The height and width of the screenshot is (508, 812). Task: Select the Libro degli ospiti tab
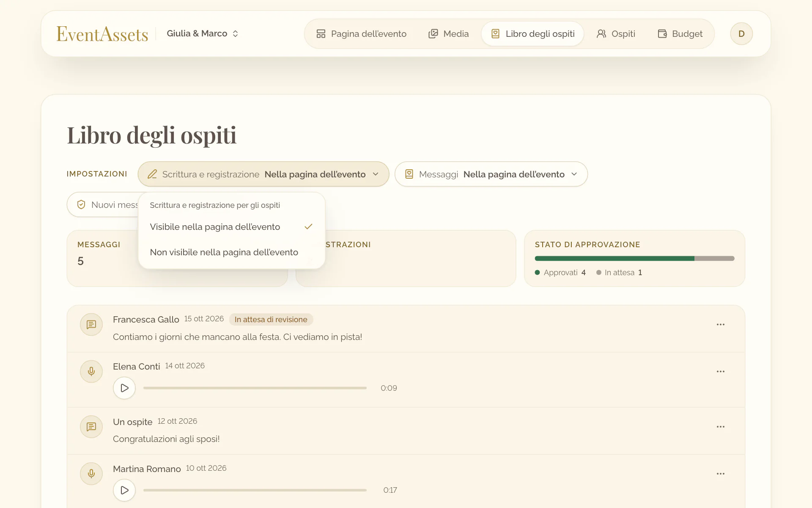pos(532,33)
